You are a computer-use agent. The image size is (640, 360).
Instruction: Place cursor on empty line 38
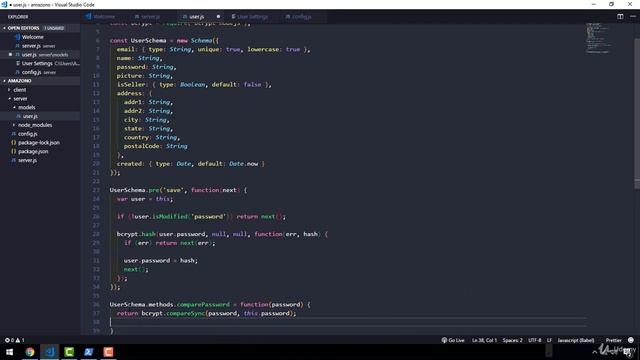(347, 322)
